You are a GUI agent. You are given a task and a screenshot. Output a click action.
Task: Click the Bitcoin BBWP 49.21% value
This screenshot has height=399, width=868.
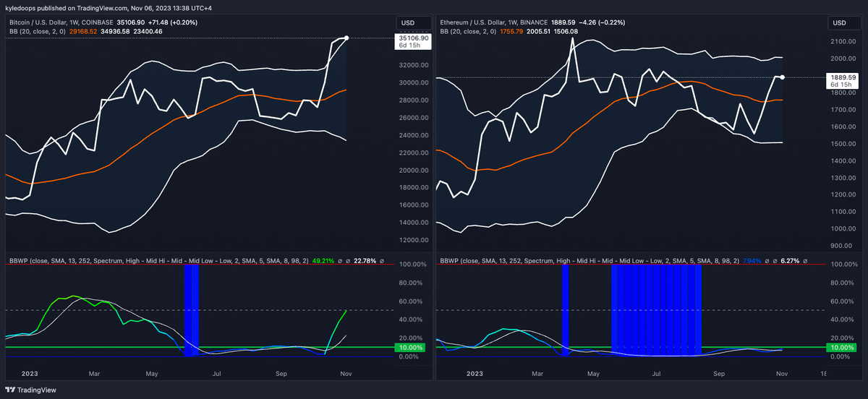[x=323, y=260]
